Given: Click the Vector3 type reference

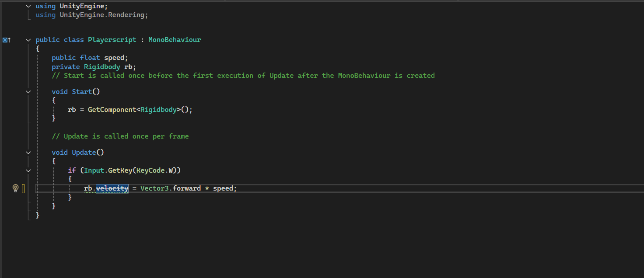Looking at the screenshot, I should pyautogui.click(x=154, y=188).
